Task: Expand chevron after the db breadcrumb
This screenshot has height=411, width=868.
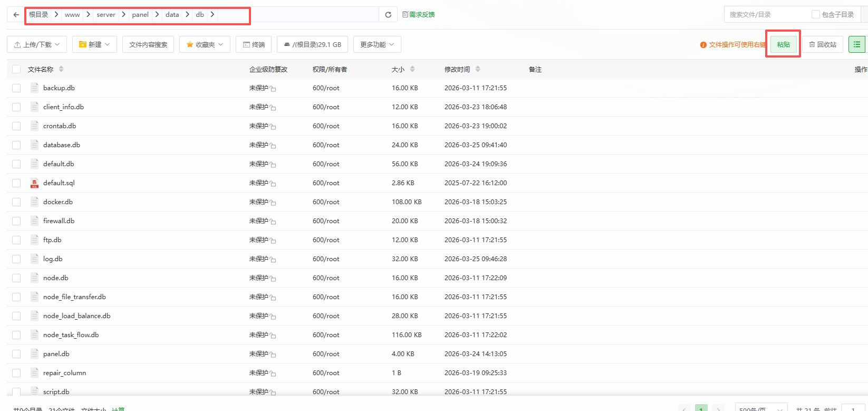Action: click(x=212, y=15)
